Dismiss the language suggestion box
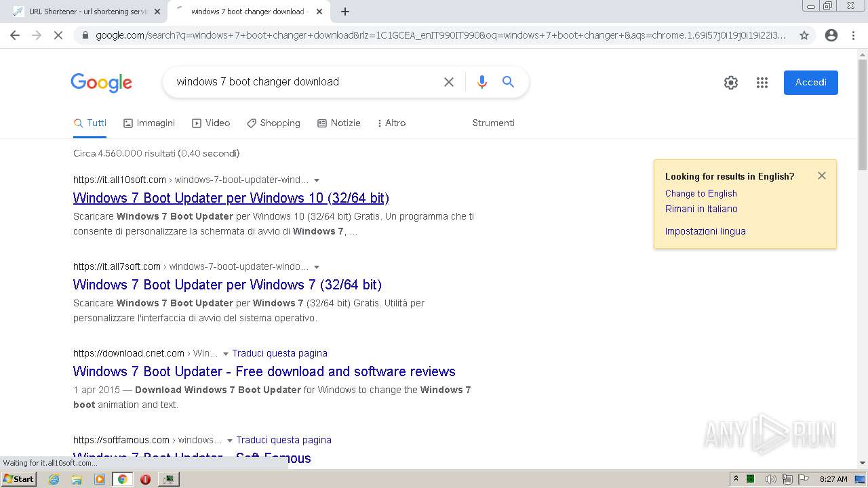 tap(822, 176)
